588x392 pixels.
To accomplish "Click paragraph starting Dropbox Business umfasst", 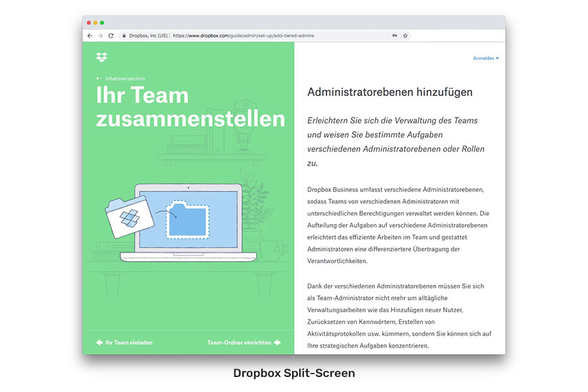I will tap(399, 225).
